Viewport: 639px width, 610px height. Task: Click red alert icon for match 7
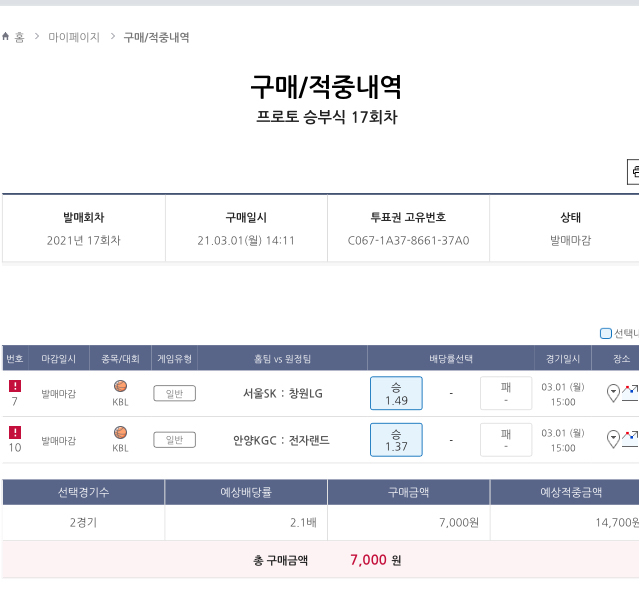[x=15, y=386]
